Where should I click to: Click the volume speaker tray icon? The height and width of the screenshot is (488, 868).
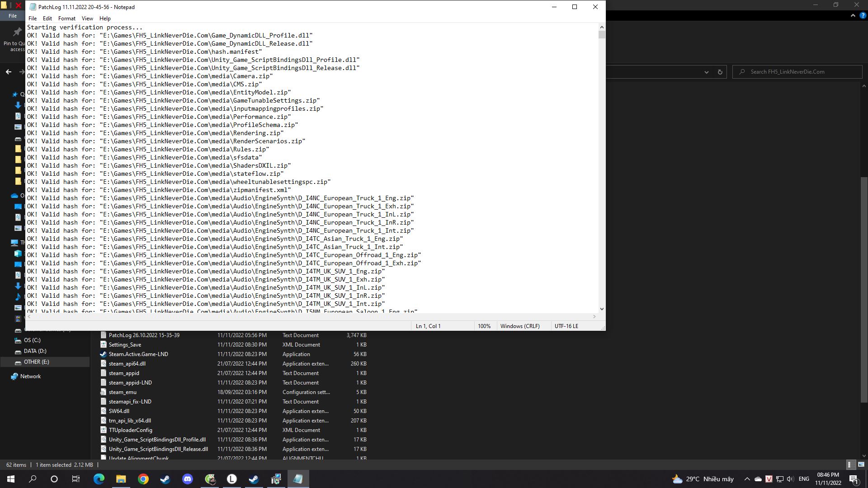coord(790,479)
